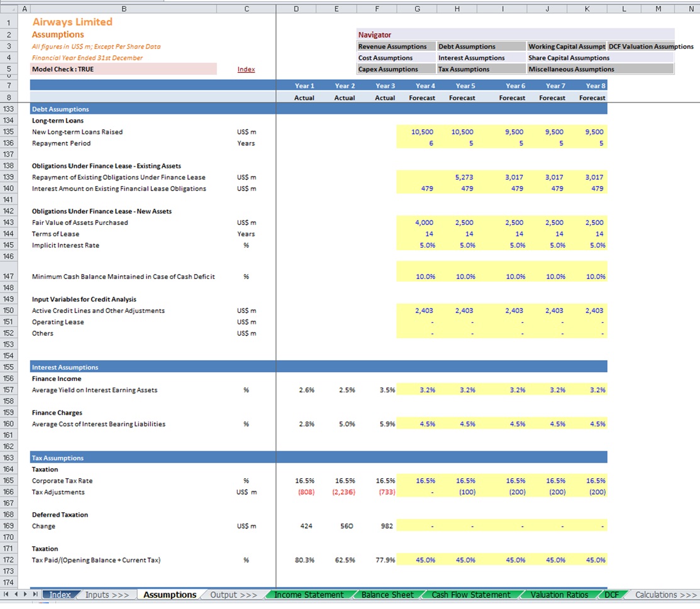Jump to Capex Assumptions in Navigator

[x=396, y=69]
